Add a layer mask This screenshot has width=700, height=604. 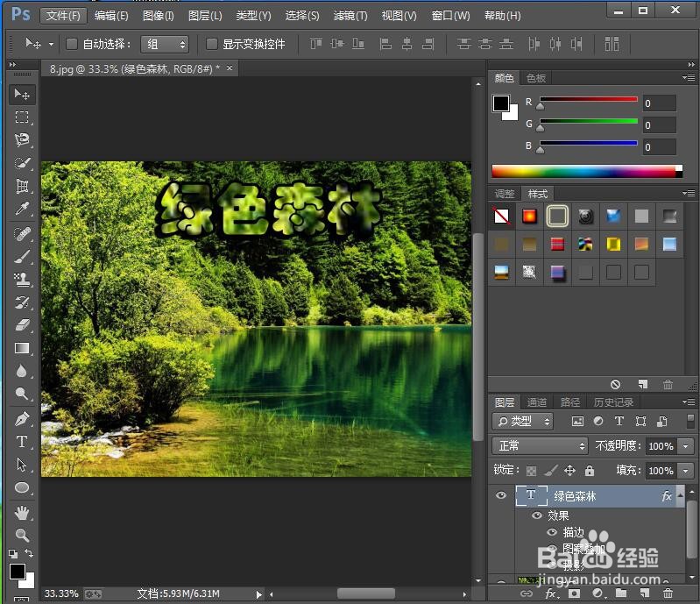(x=574, y=593)
